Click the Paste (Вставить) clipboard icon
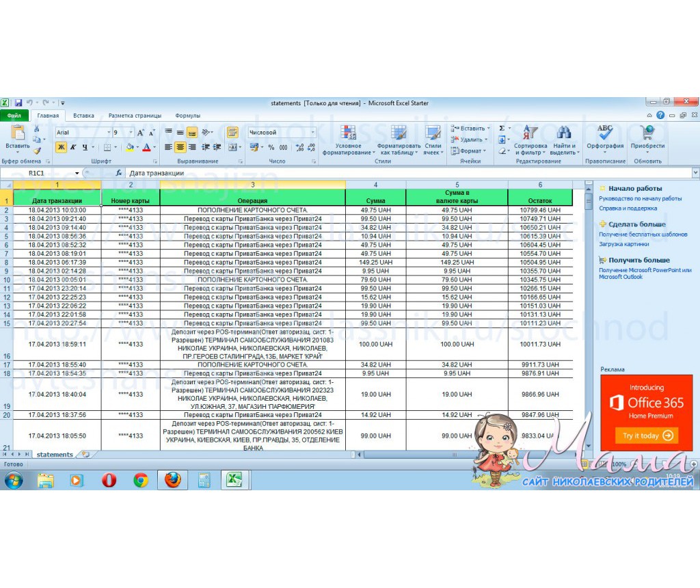Image resolution: width=700 pixels, height=588 pixels. (17, 136)
